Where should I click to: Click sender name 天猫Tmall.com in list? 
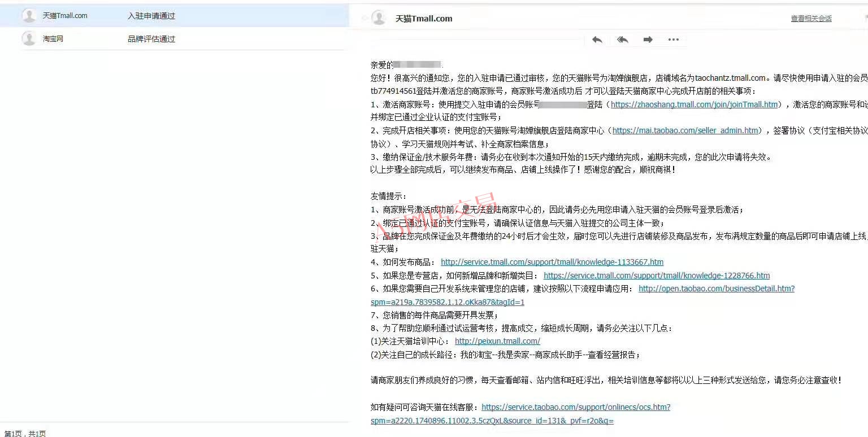[65, 16]
